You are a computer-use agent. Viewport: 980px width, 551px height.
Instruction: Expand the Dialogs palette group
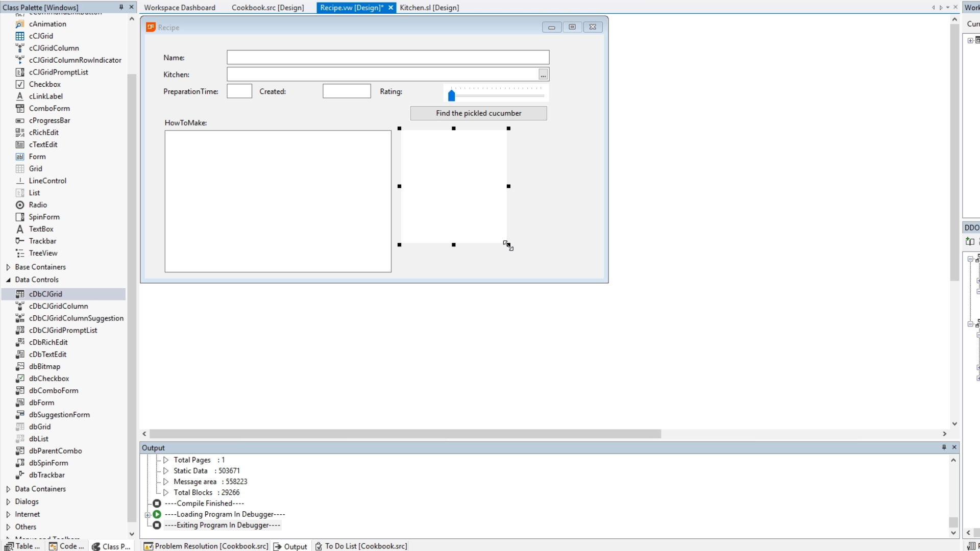coord(8,502)
